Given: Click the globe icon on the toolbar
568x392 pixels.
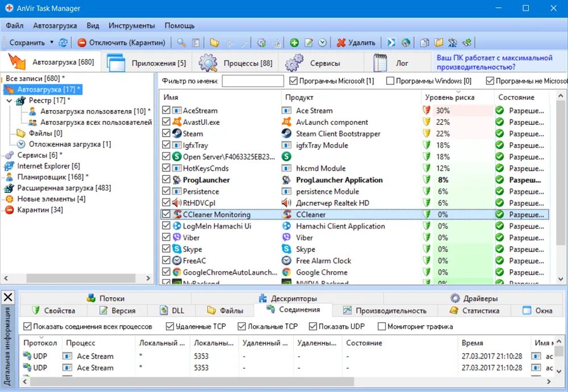Looking at the screenshot, I should pyautogui.click(x=406, y=43).
